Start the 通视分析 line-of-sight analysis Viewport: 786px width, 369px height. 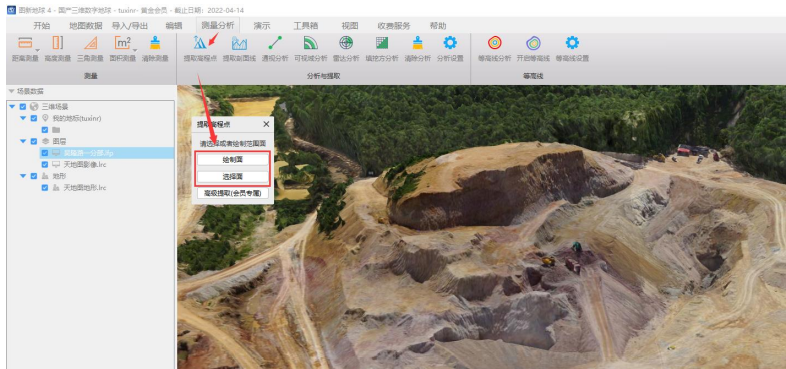pos(275,49)
